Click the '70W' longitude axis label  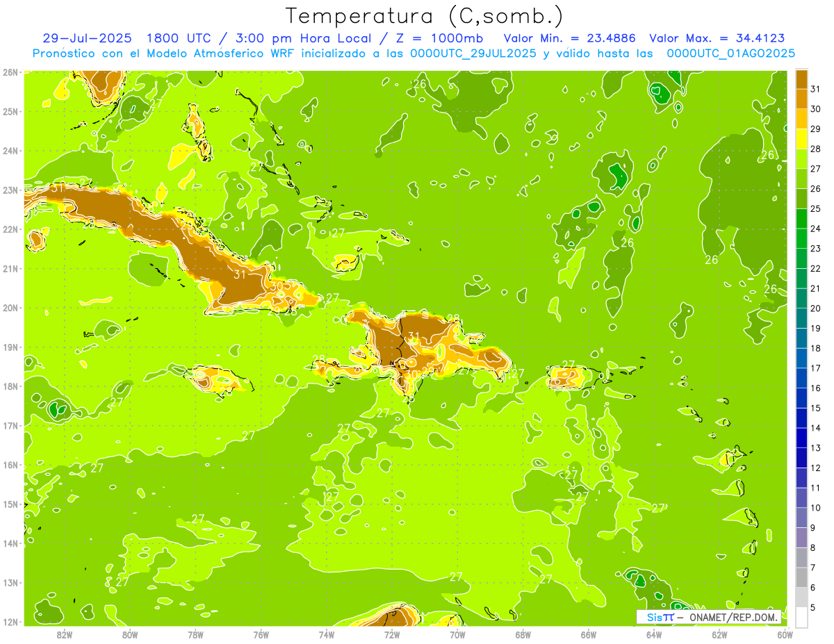point(457,634)
